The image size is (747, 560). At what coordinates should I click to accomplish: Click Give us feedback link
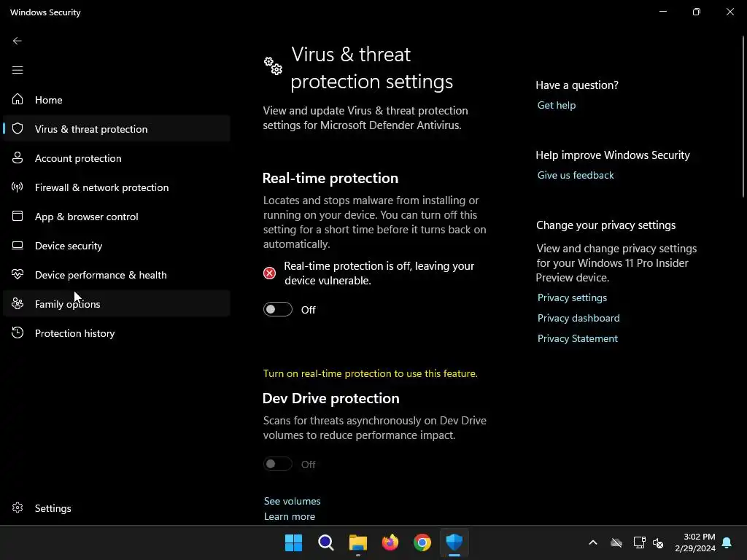tap(576, 175)
